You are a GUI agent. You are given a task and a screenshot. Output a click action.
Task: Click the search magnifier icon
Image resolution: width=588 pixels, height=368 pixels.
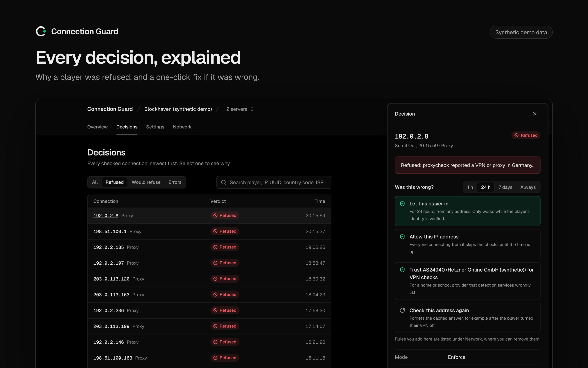click(x=224, y=182)
